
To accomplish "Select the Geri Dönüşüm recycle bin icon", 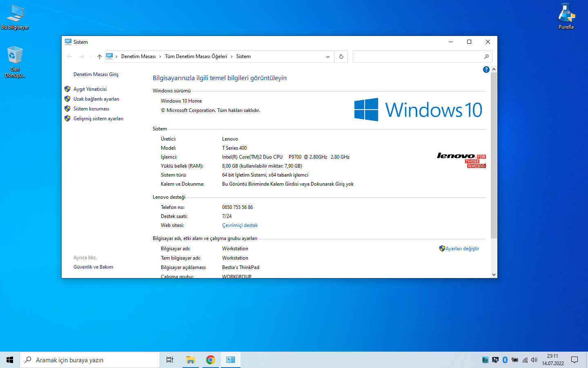I will pos(15,62).
